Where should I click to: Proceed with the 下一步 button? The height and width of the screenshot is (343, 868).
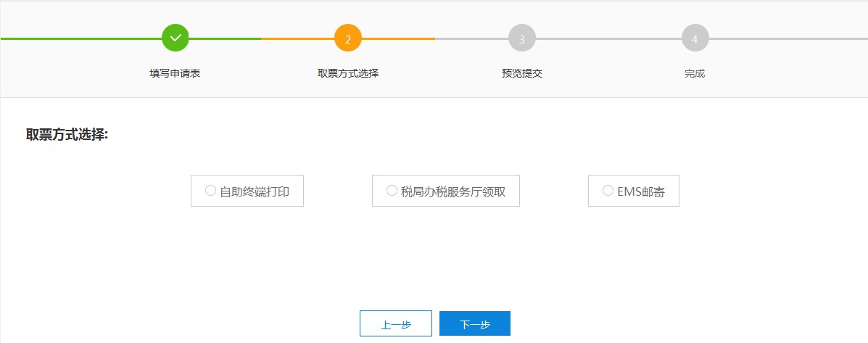475,324
